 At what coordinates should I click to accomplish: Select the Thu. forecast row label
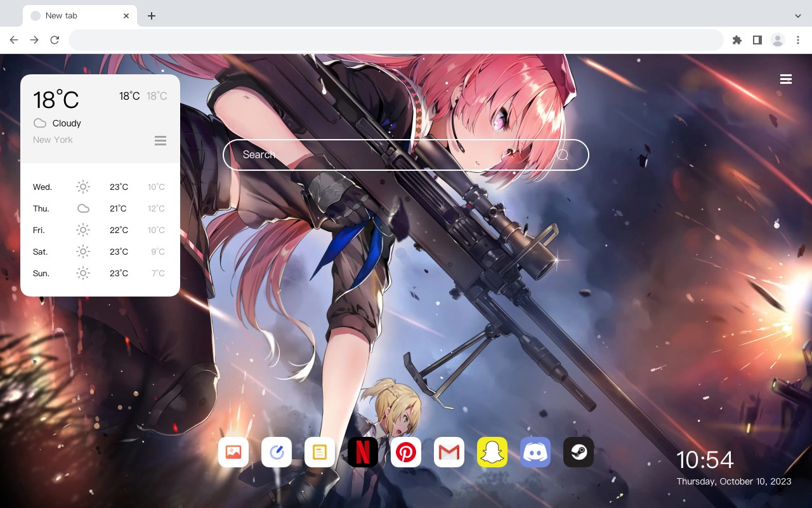point(41,208)
